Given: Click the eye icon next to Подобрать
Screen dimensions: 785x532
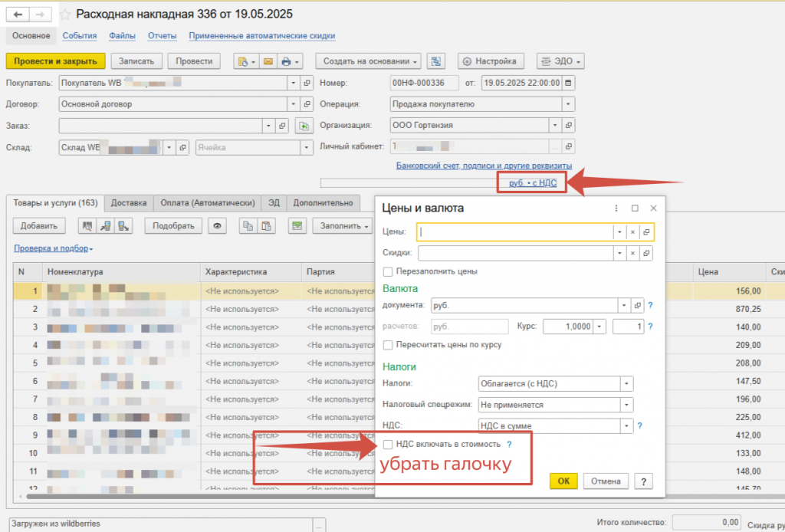Looking at the screenshot, I should (x=218, y=225).
